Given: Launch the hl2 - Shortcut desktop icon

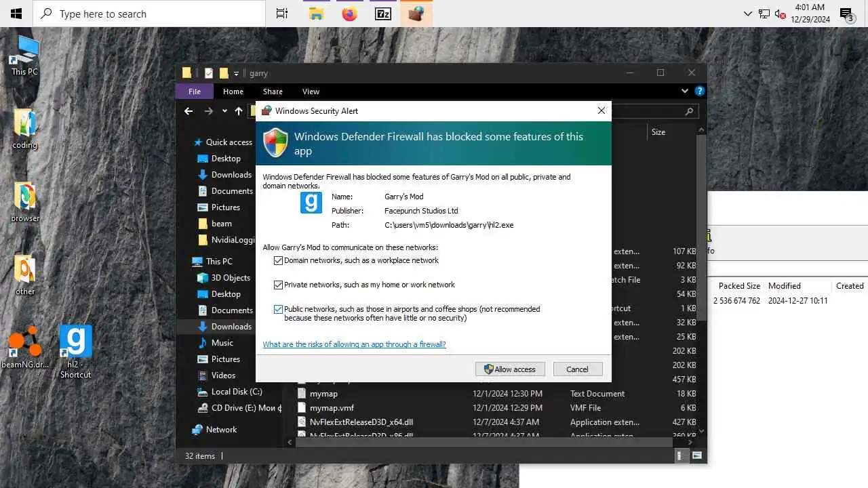Looking at the screenshot, I should [75, 352].
